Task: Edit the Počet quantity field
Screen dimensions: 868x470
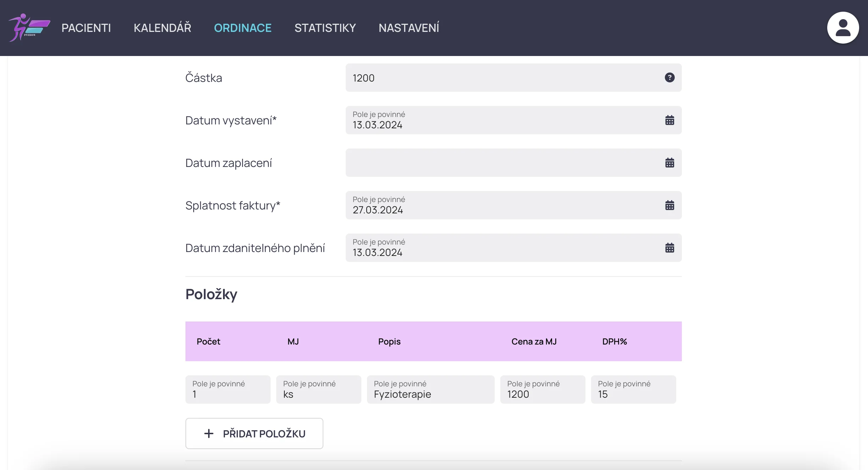Action: (228, 390)
